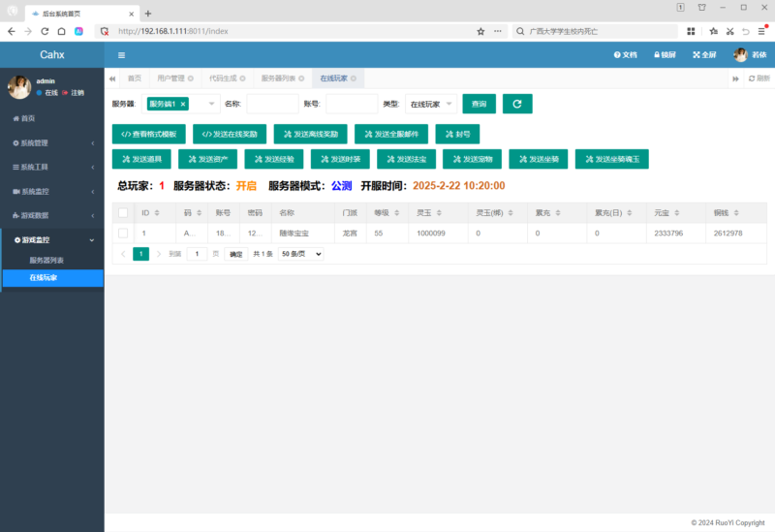
Task: Remove the 服务端1 tag from server filter
Action: pos(183,104)
